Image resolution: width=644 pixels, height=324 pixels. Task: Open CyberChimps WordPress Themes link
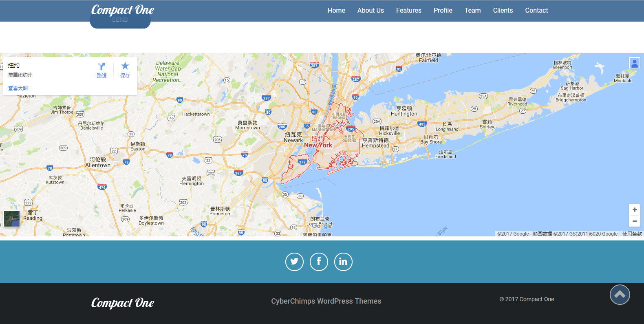tap(326, 301)
